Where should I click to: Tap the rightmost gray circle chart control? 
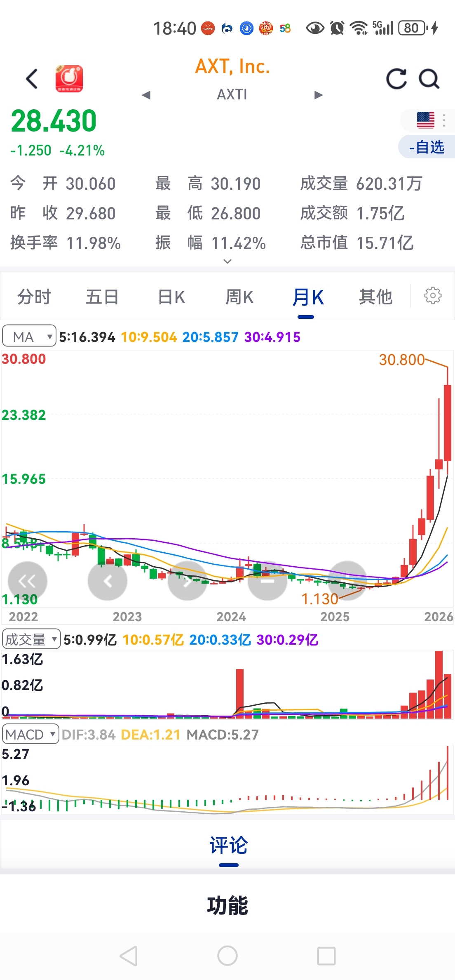click(x=347, y=581)
